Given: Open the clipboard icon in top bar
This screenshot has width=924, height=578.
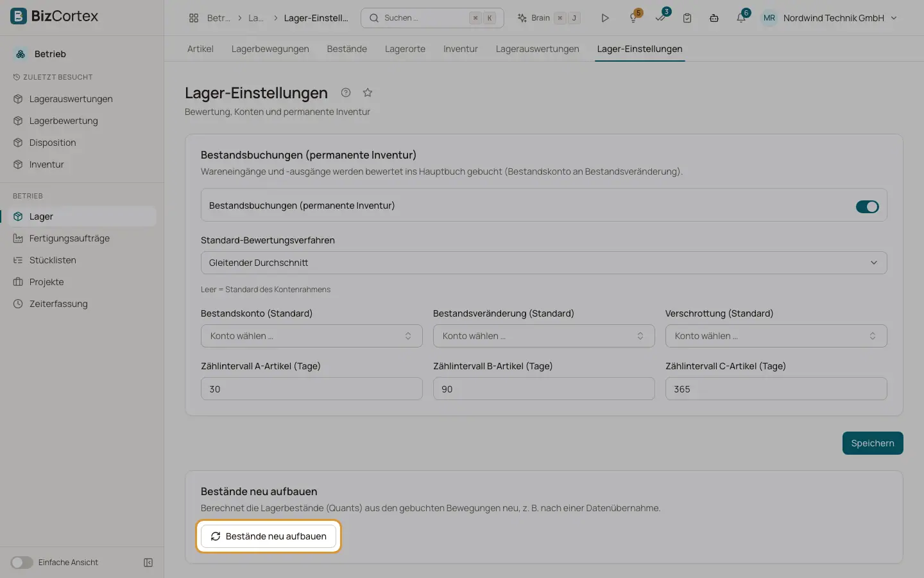Looking at the screenshot, I should pyautogui.click(x=687, y=18).
